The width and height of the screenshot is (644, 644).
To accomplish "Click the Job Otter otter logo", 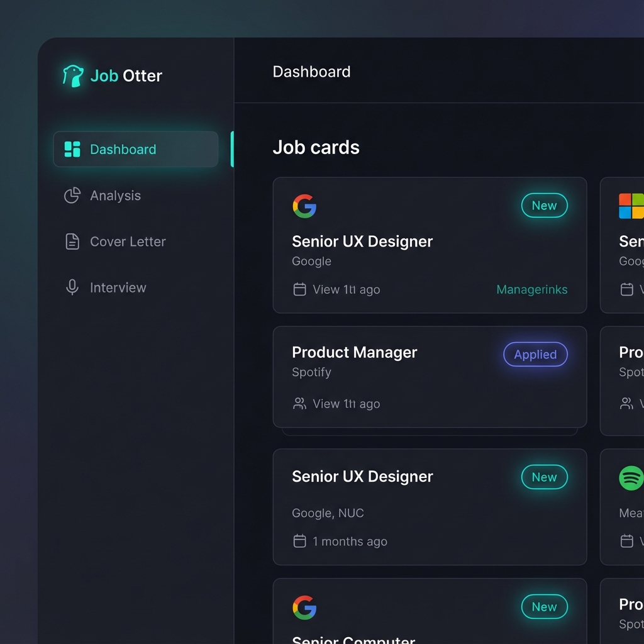I will [x=72, y=75].
